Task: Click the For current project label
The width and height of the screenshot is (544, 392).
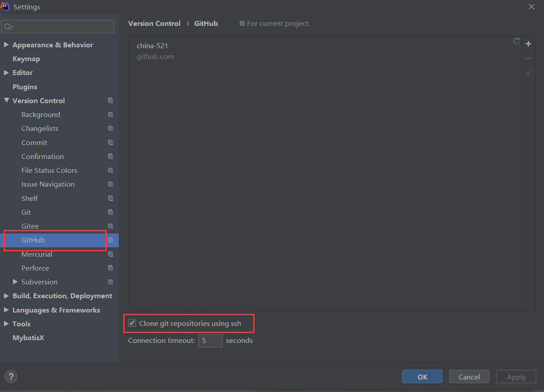Action: coord(278,24)
